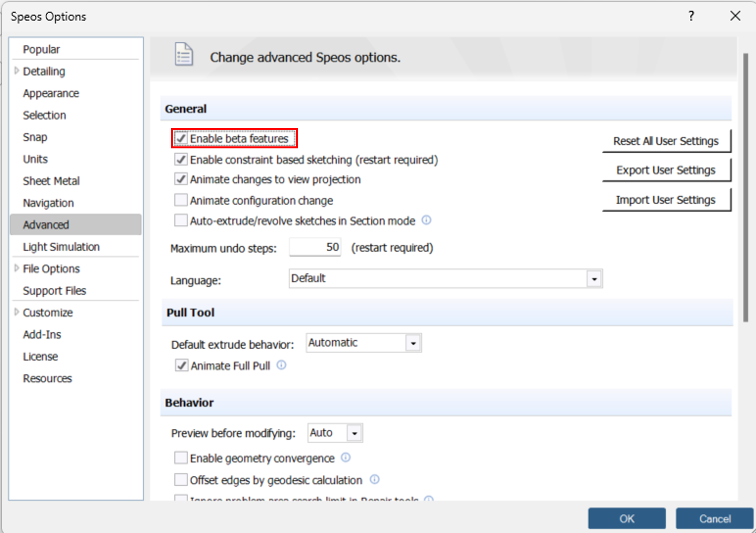Enable Animate configuration change

point(181,200)
